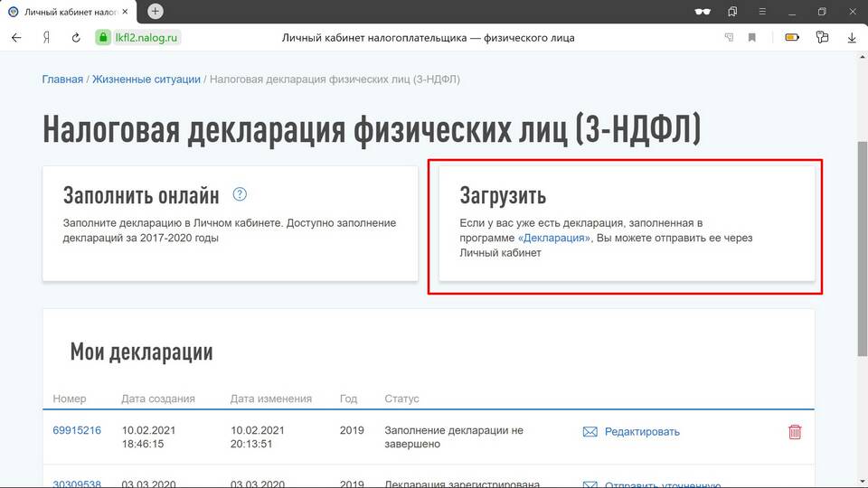Image resolution: width=868 pixels, height=488 pixels.
Task: Click the browser back arrow
Action: click(x=16, y=38)
